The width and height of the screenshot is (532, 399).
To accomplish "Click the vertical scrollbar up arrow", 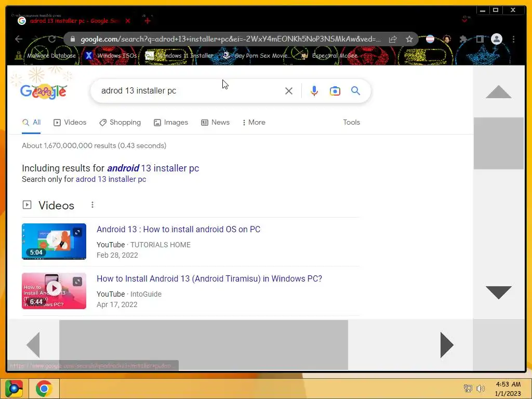I will click(498, 91).
